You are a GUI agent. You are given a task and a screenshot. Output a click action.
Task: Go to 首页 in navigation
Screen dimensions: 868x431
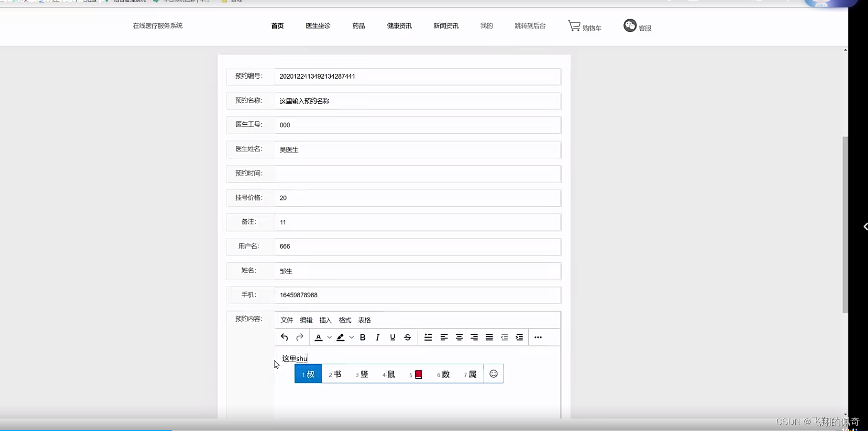point(277,26)
